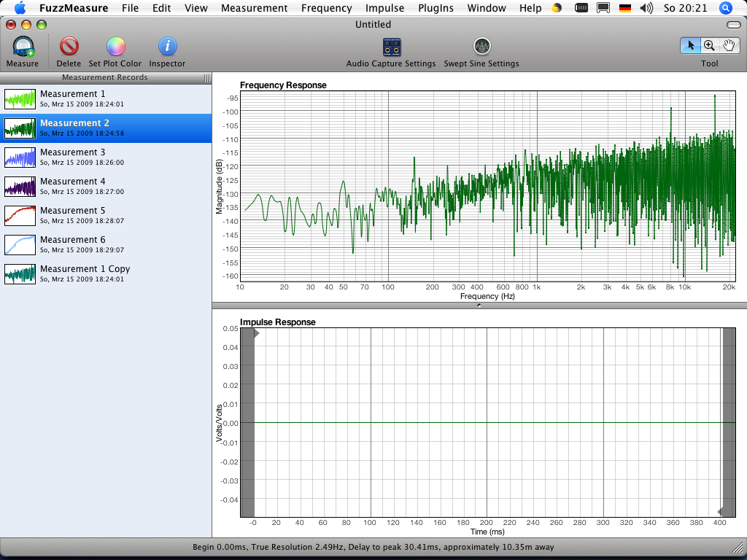Screen dimensions: 747x560
Task: Open the PlugIns menu
Action: [x=436, y=8]
